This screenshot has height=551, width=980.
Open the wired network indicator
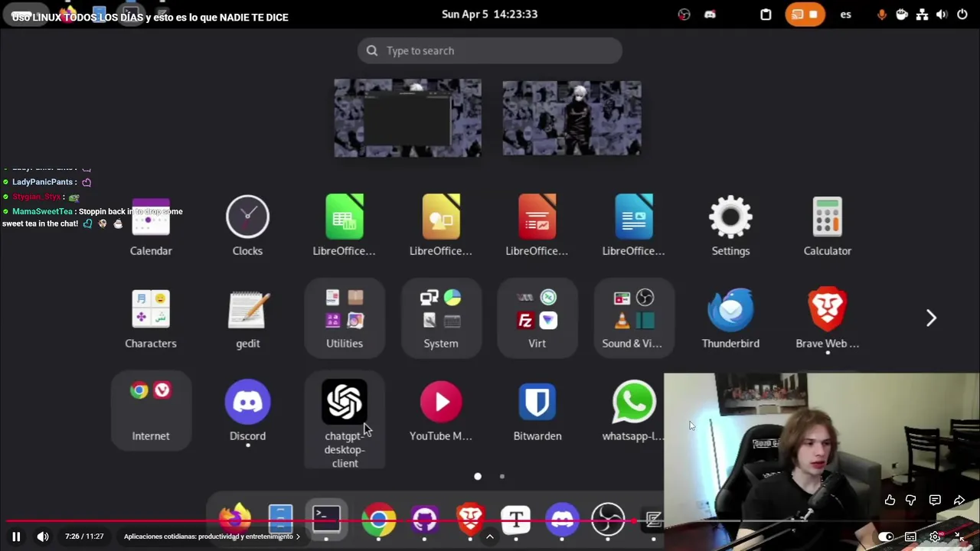pyautogui.click(x=922, y=14)
